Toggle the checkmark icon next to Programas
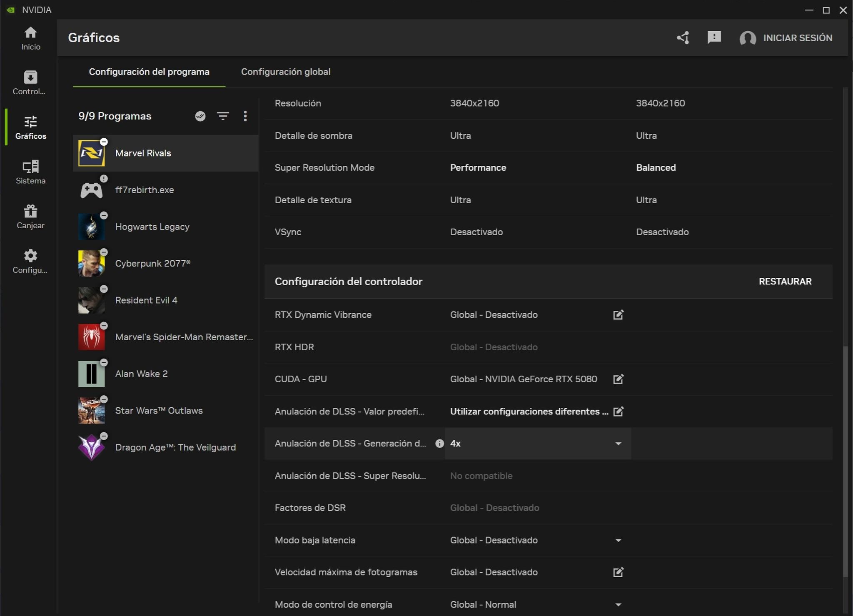 (x=200, y=116)
